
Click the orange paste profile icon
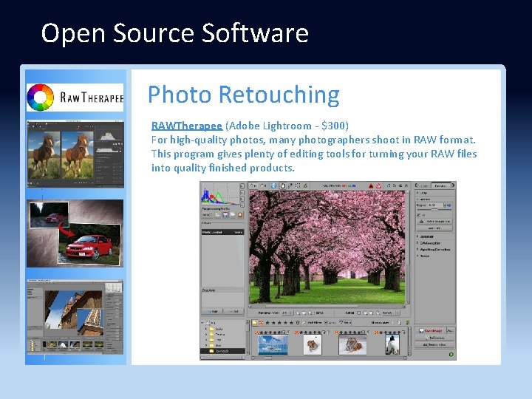pos(240,215)
